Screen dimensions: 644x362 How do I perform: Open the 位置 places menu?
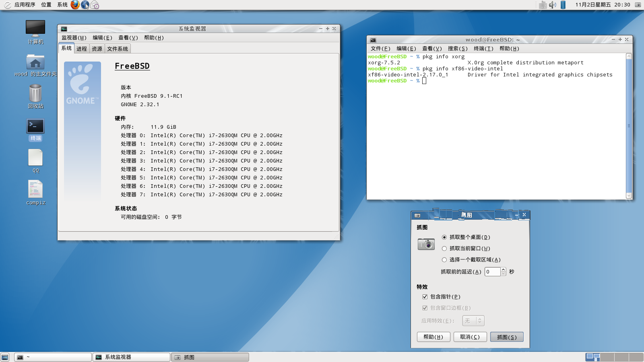pyautogui.click(x=46, y=5)
